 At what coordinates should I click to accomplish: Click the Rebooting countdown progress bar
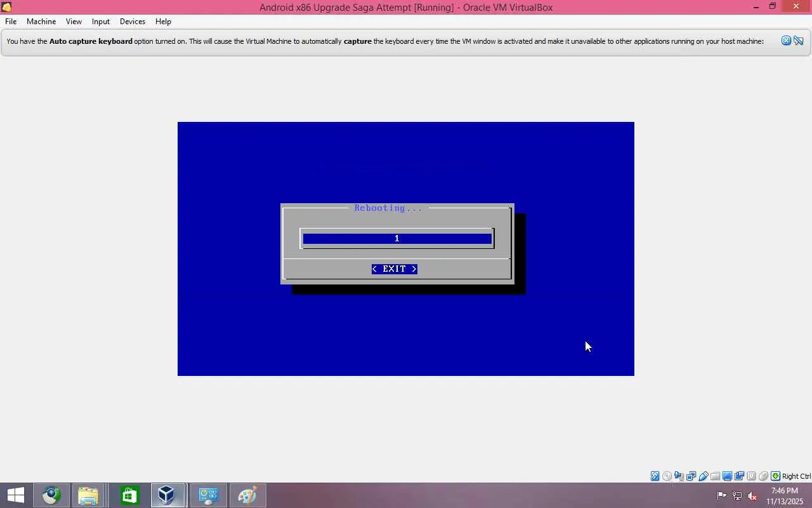pos(397,239)
